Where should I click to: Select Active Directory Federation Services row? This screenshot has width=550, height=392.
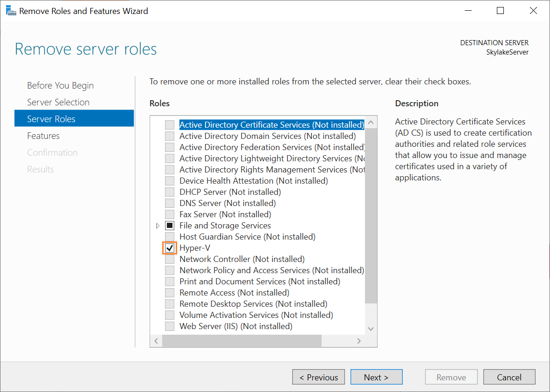(x=272, y=147)
